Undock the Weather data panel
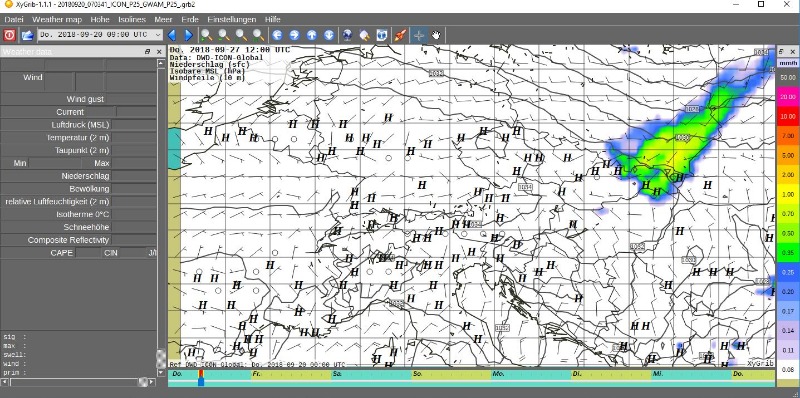 click(147, 52)
